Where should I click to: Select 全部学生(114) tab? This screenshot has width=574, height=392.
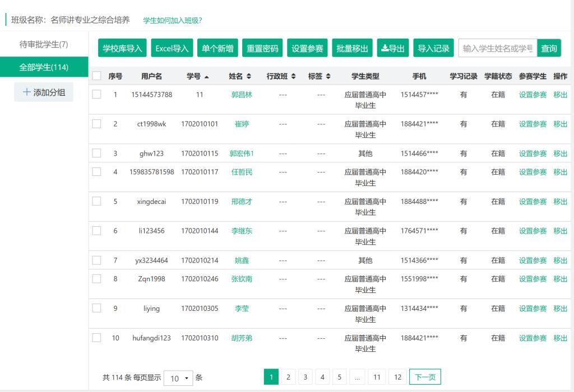click(x=44, y=67)
